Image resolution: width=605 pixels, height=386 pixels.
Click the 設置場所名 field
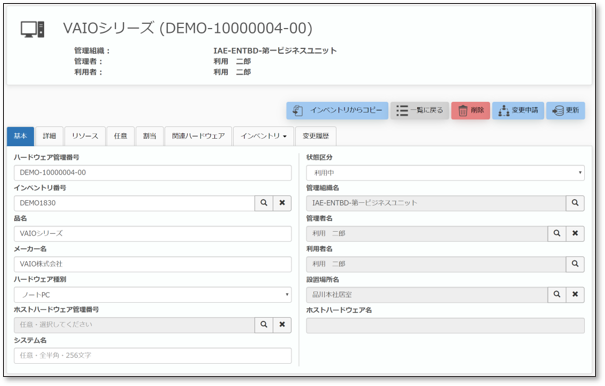[427, 295]
